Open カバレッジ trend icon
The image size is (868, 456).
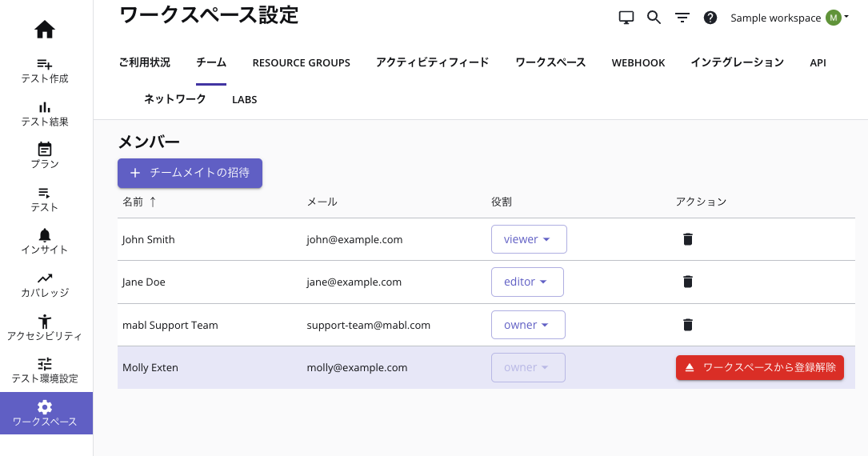click(45, 284)
